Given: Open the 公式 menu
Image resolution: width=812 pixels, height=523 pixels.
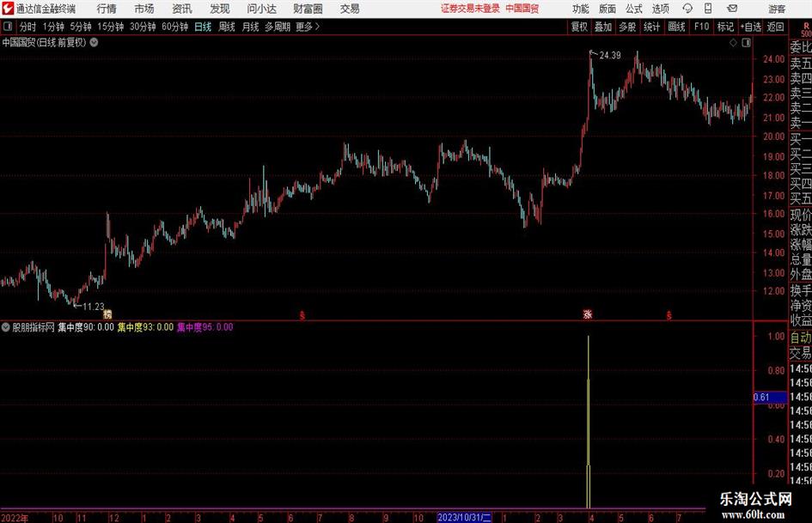Looking at the screenshot, I should coord(633,9).
